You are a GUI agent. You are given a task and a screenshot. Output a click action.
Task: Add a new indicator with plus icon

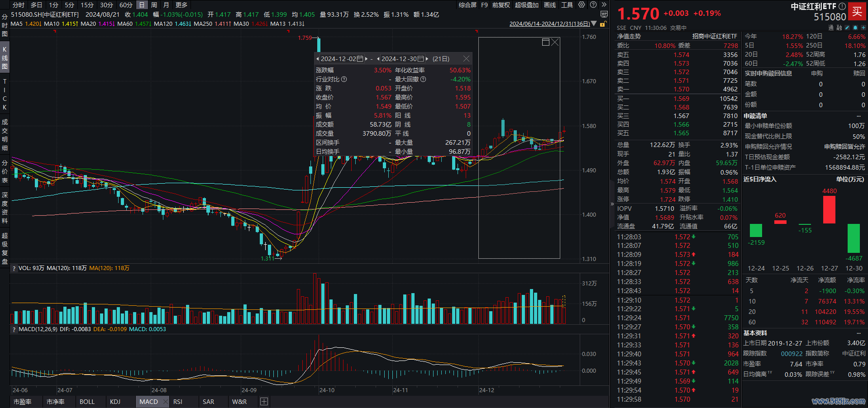[264, 402]
